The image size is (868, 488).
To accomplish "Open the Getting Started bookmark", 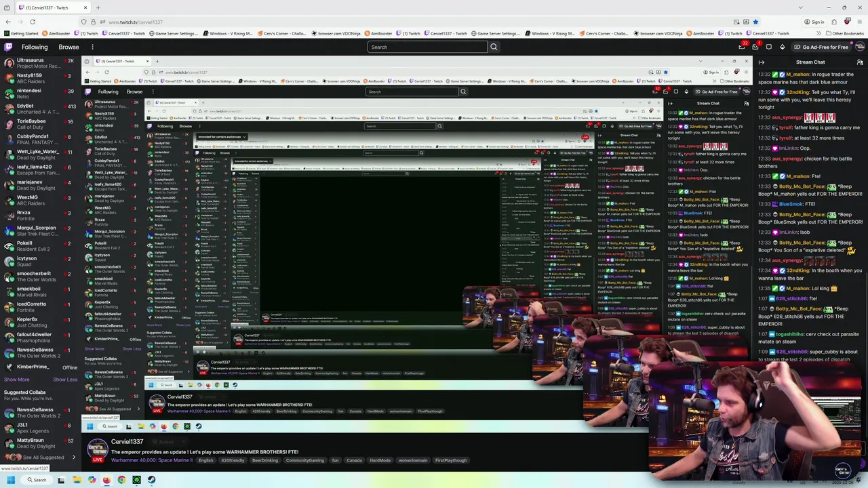I will click(21, 33).
